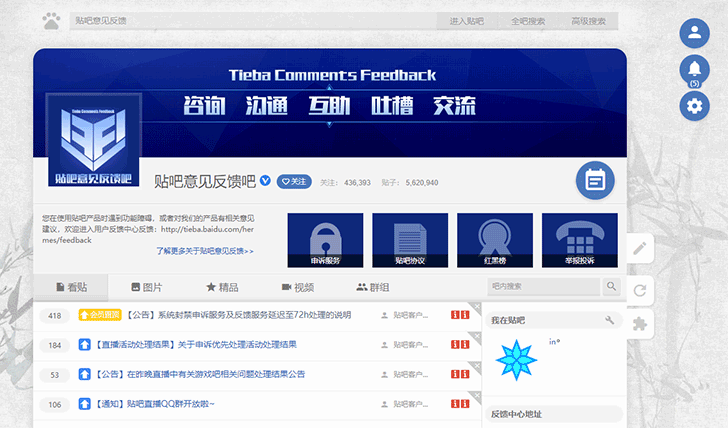
Task: Close the 106 reply post corner X
Action: 477,395
